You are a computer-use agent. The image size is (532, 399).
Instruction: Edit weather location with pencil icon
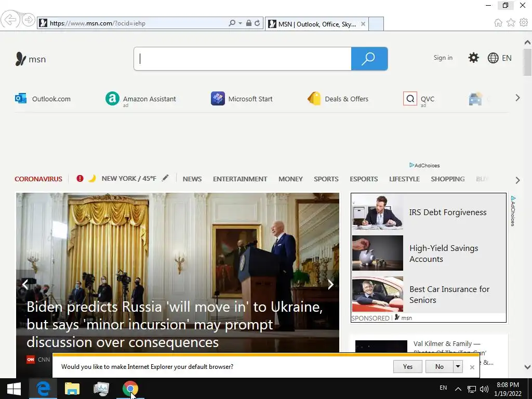coord(165,178)
